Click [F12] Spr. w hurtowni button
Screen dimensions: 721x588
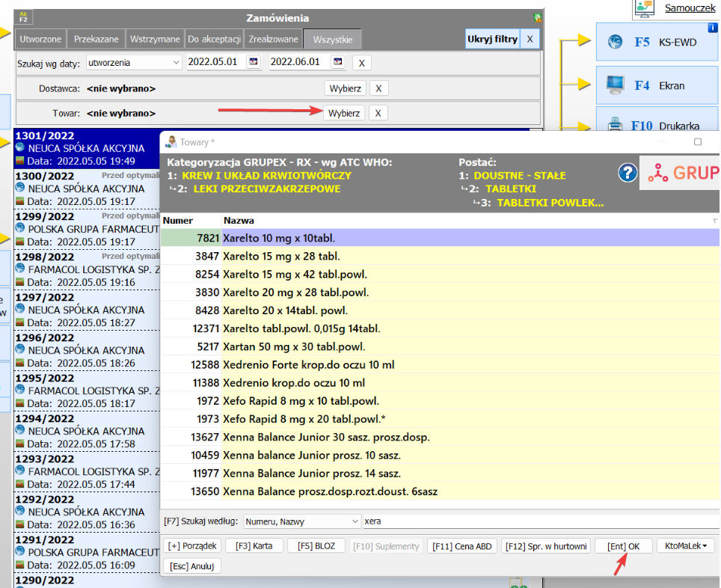click(546, 546)
